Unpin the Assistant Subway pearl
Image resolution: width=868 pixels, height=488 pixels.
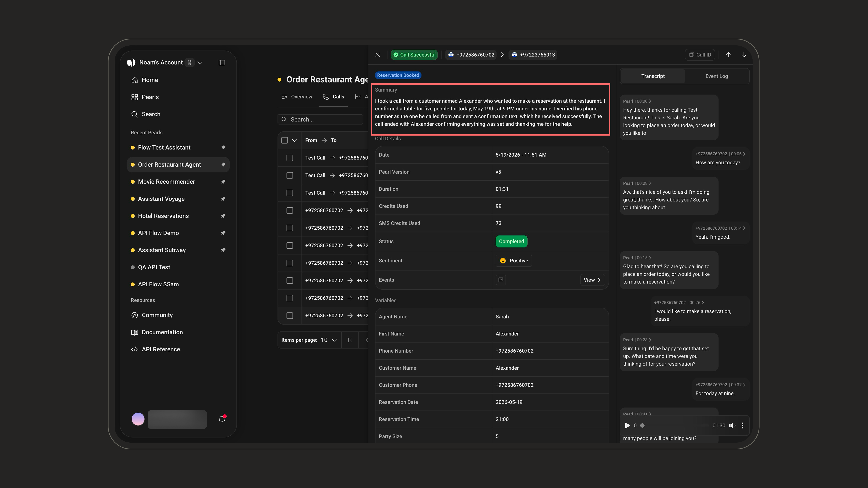coord(223,250)
